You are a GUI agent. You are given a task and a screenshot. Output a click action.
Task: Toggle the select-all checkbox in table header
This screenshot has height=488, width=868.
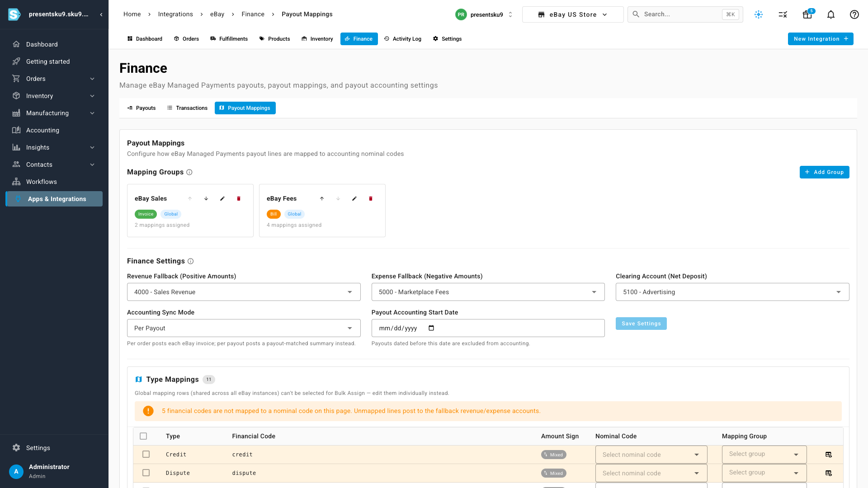pyautogui.click(x=143, y=436)
